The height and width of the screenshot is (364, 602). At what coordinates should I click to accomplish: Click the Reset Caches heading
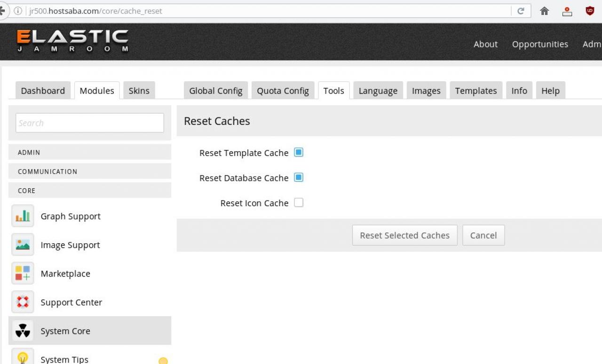pyautogui.click(x=217, y=121)
